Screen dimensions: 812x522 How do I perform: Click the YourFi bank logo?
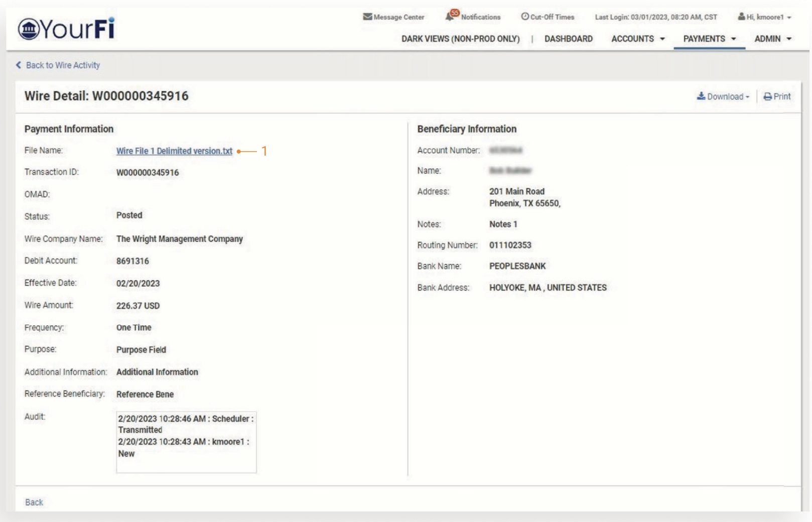click(66, 29)
